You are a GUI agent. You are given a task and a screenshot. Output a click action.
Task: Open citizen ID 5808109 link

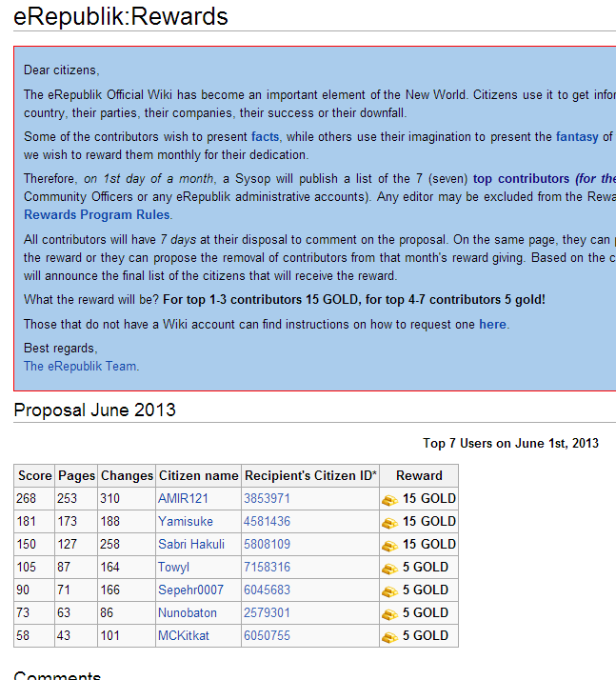[267, 544]
